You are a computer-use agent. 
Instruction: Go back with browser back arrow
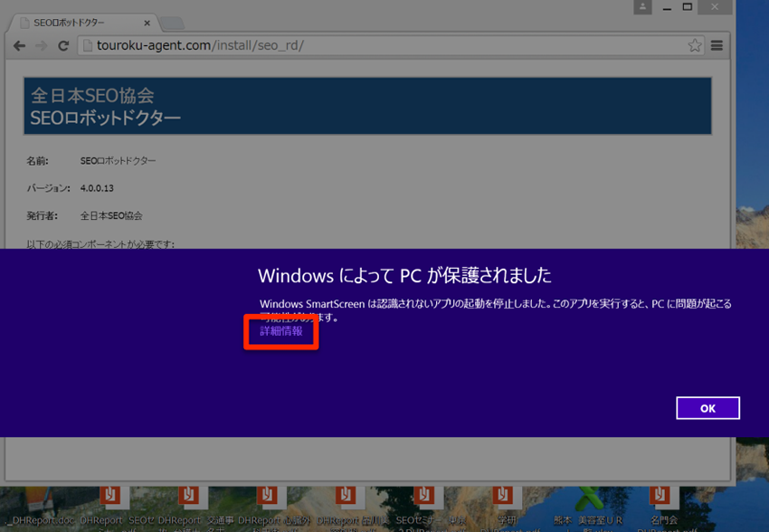click(20, 45)
